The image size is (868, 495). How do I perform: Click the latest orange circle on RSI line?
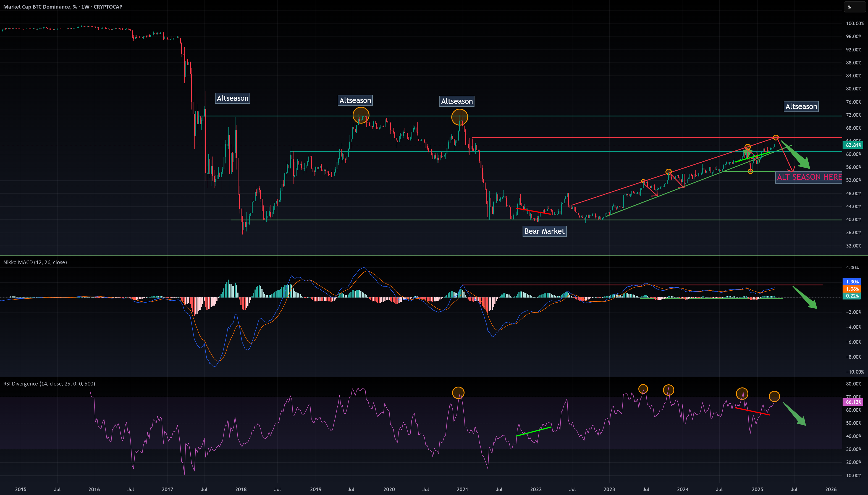774,396
